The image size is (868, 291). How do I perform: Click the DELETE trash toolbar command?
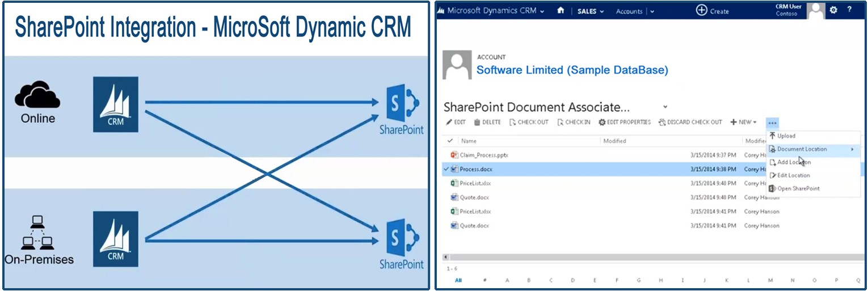tap(487, 122)
